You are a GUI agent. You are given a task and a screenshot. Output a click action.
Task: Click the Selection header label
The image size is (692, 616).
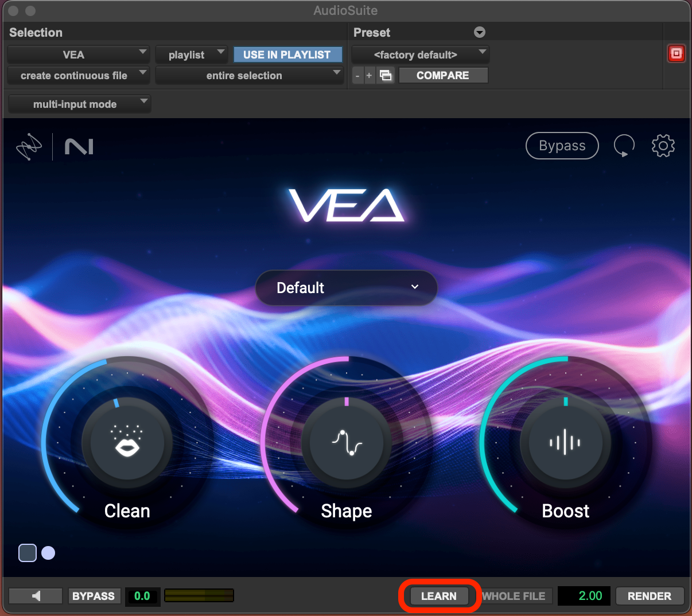pyautogui.click(x=36, y=33)
